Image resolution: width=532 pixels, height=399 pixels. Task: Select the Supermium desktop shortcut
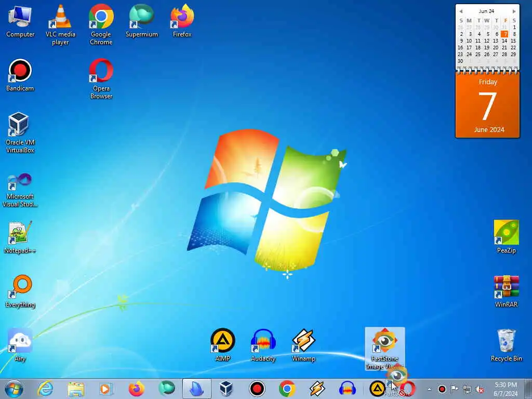coord(141,21)
